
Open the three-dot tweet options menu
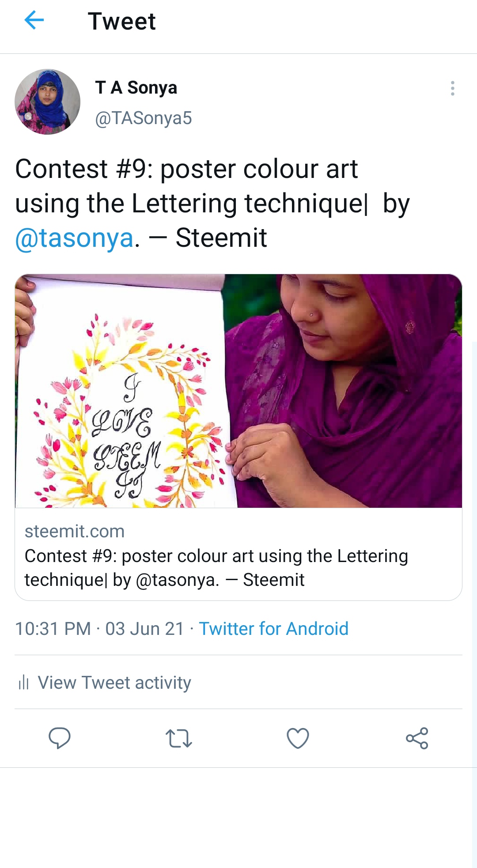(452, 88)
